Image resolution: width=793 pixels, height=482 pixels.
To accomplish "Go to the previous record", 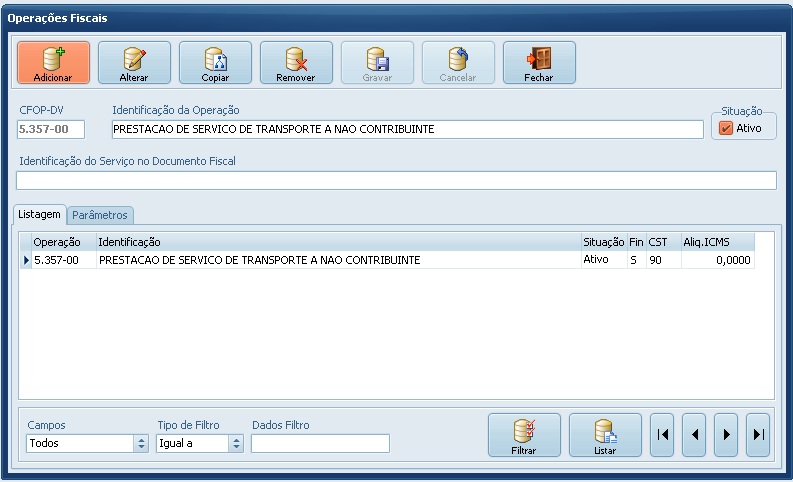I will point(694,435).
